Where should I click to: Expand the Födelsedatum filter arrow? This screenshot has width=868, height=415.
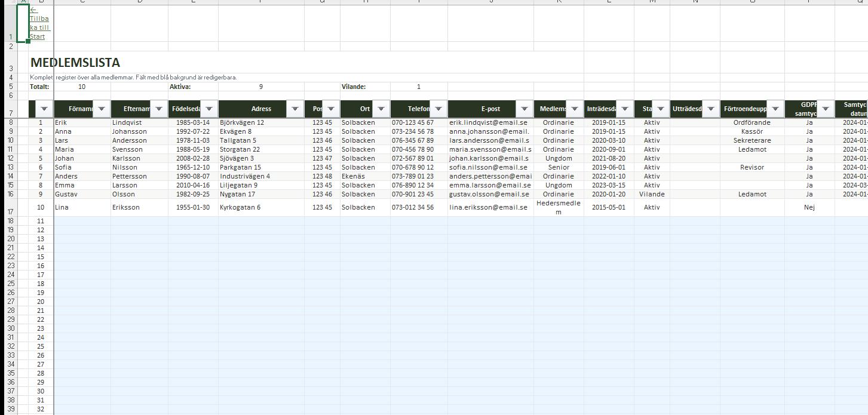(x=208, y=109)
